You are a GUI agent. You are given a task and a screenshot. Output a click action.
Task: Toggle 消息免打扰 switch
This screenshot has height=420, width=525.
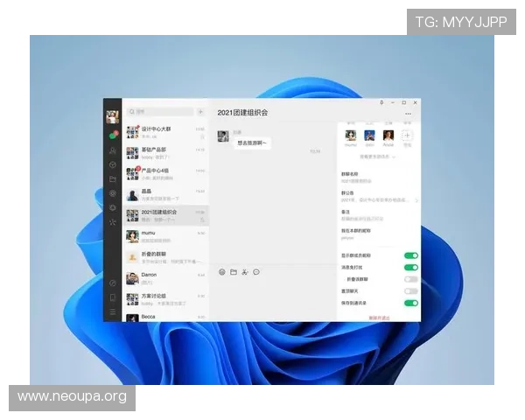coord(411,267)
